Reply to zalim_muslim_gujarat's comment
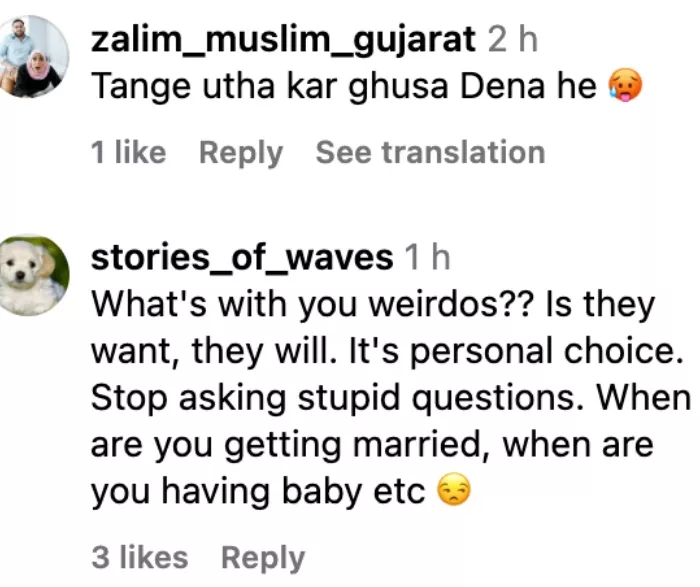The width and height of the screenshot is (700, 587). pos(241,153)
